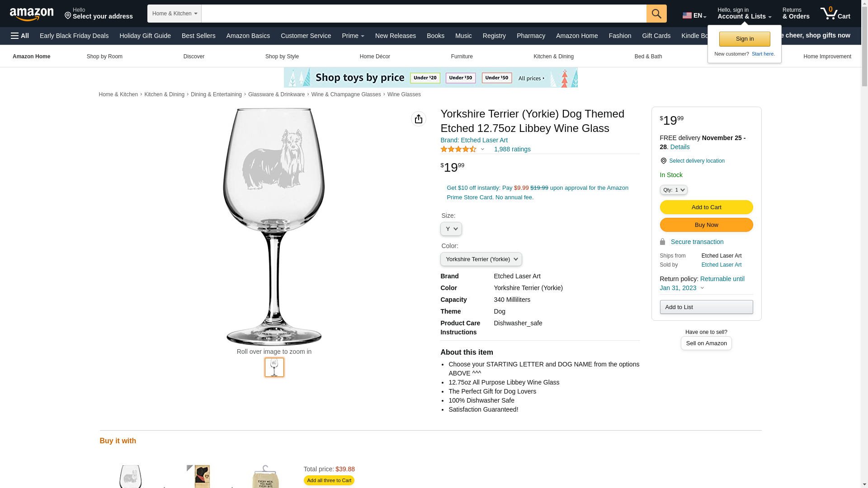868x488 pixels.
Task: Open the All hamburger menu
Action: point(20,36)
